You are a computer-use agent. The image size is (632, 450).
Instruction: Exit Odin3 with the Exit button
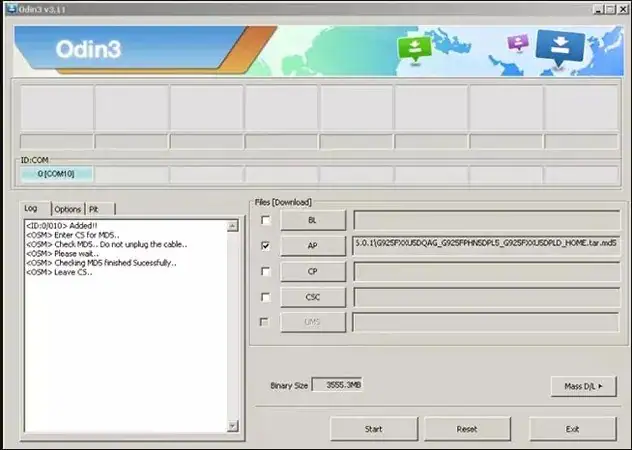point(573,429)
